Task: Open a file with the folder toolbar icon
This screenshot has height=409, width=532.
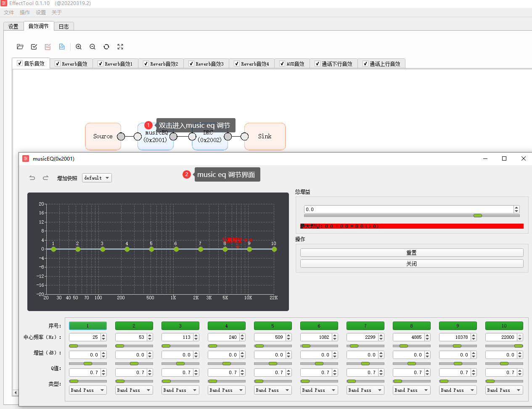Action: click(20, 47)
